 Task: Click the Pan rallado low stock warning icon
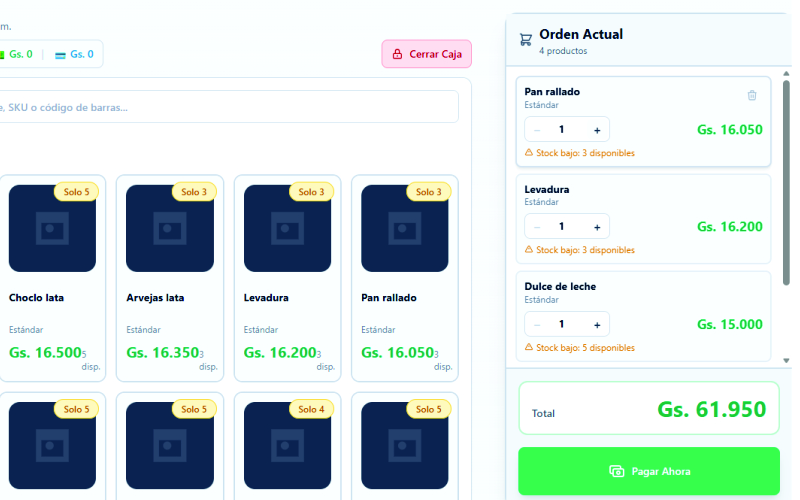pyautogui.click(x=529, y=153)
